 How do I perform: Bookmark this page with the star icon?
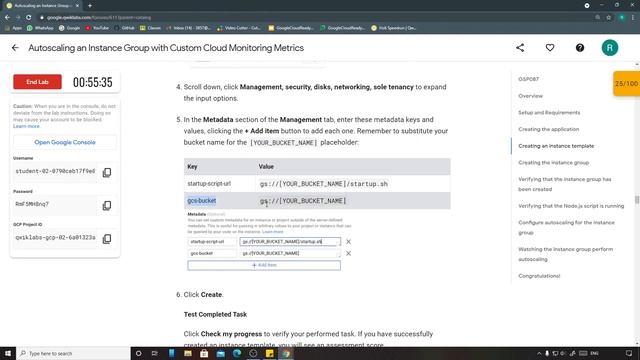coord(609,18)
